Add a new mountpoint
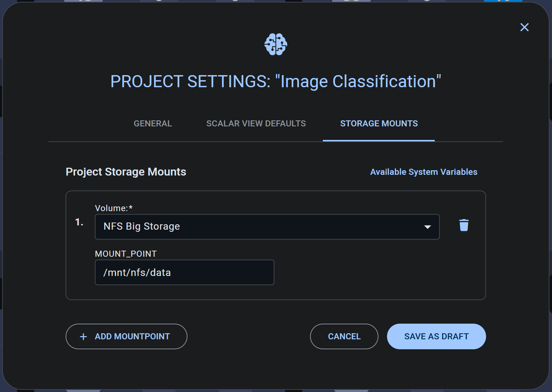The height and width of the screenshot is (392, 552). point(127,336)
